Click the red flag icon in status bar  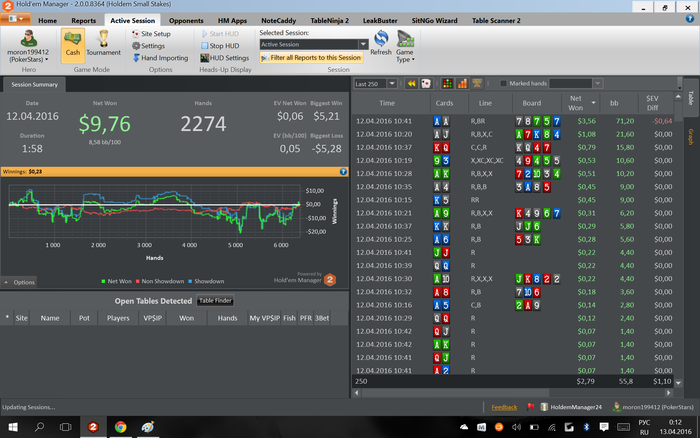tap(530, 407)
